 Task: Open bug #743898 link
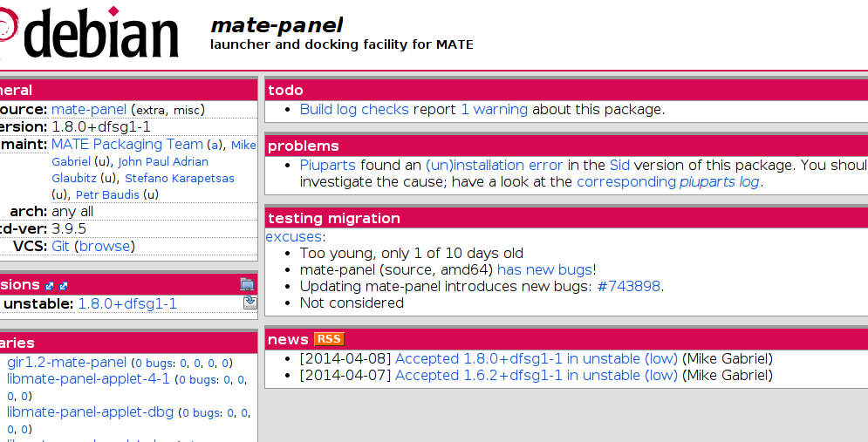click(x=628, y=286)
